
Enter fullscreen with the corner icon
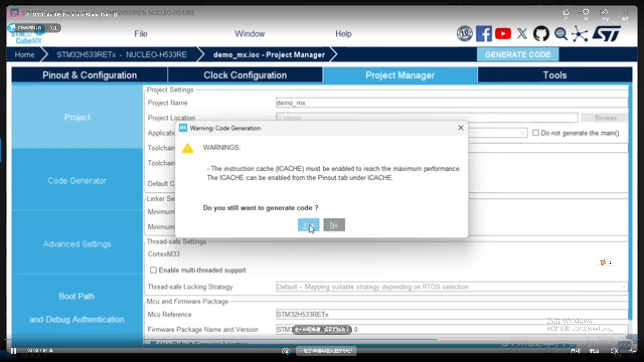(632, 351)
